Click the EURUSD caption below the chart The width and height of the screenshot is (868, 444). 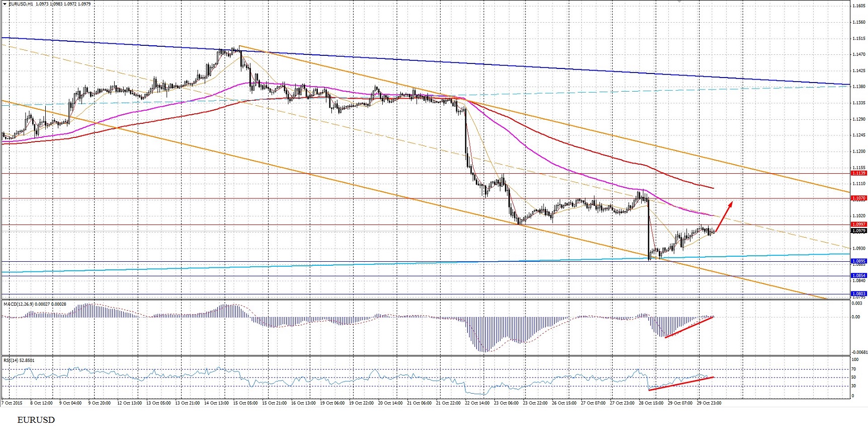36,420
